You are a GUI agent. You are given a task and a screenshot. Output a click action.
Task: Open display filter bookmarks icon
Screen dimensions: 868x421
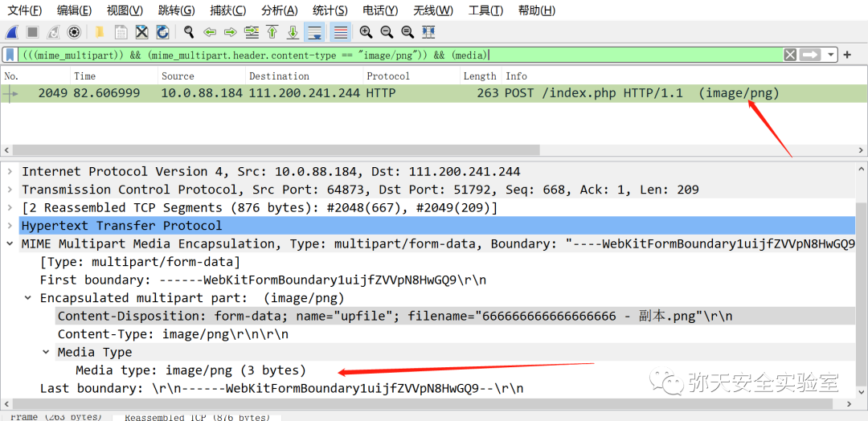pos(10,55)
